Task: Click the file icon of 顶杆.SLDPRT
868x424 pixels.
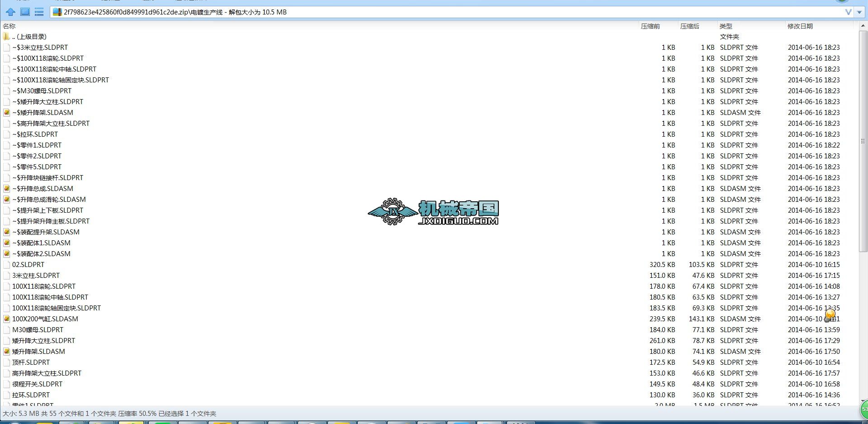Action: click(6, 362)
